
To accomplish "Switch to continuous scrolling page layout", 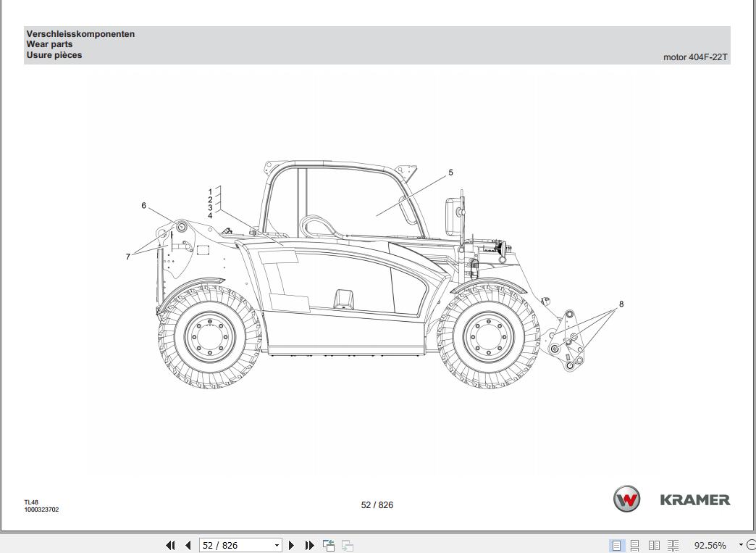I will (636, 544).
